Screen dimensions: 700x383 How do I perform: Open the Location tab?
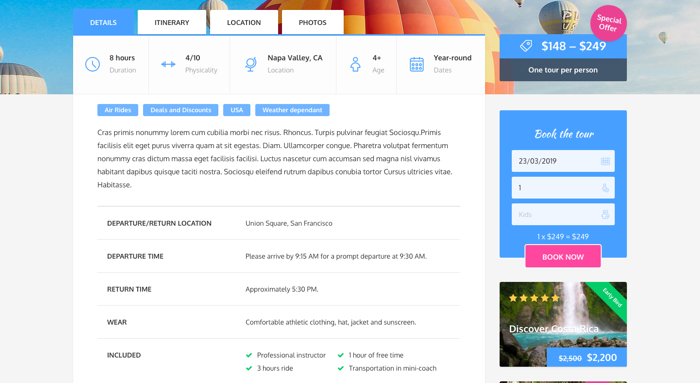[x=244, y=22]
